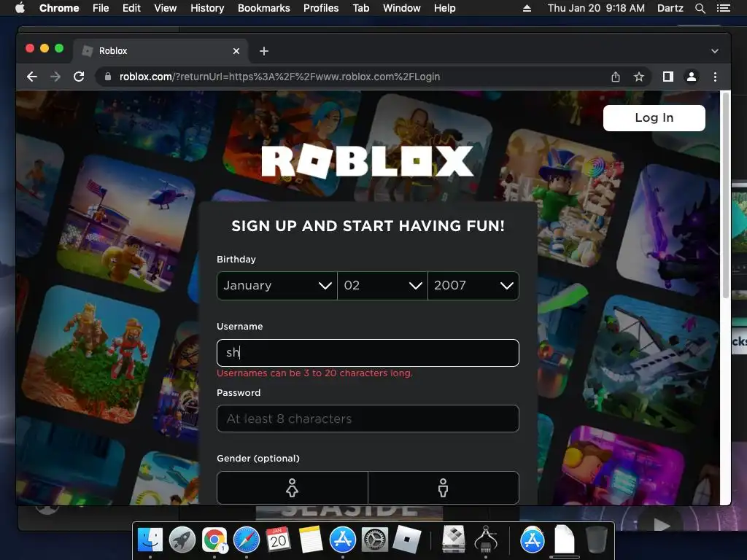
Task: Open the App Store icon next to the document
Action: pos(532,540)
